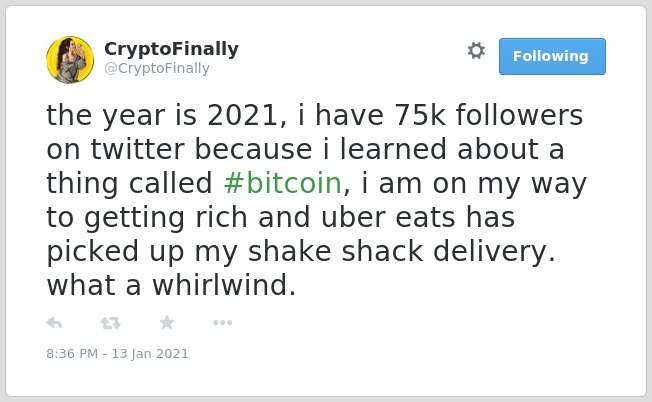This screenshot has width=652, height=402.
Task: Click the @CryptoFinally handle
Action: 157,68
